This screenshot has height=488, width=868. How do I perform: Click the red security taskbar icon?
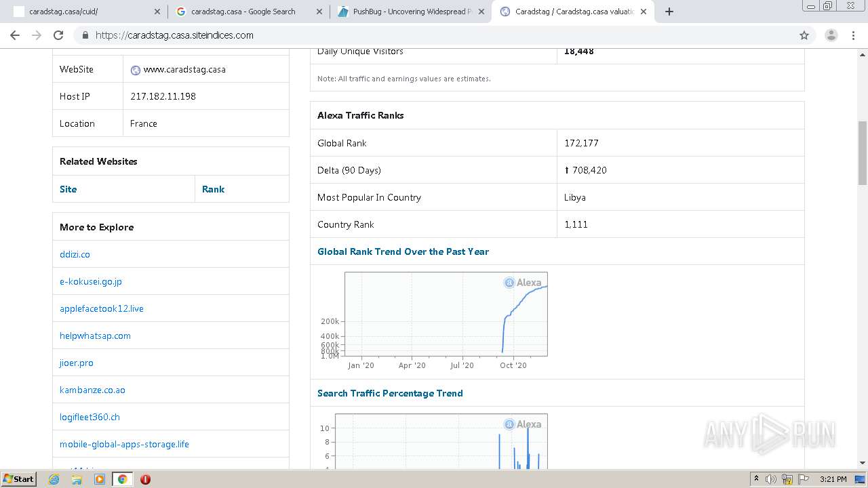click(145, 479)
